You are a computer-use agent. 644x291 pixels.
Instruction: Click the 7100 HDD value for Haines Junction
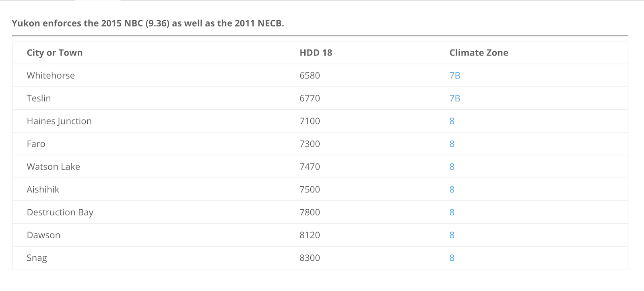(x=310, y=121)
